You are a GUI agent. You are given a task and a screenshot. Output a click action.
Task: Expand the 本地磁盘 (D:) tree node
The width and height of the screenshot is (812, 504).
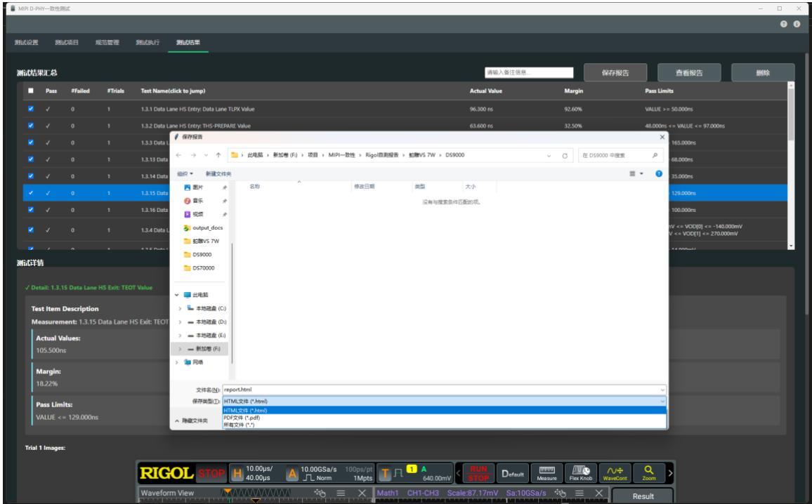pyautogui.click(x=180, y=322)
